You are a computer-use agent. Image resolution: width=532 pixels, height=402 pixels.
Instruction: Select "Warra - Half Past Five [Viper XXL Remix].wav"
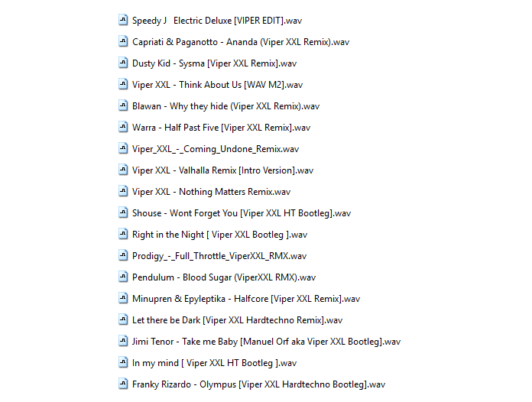pyautogui.click(x=221, y=128)
